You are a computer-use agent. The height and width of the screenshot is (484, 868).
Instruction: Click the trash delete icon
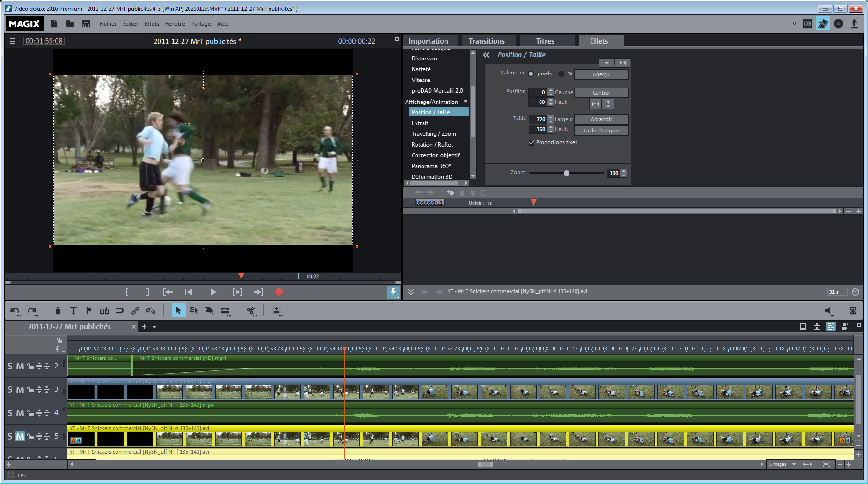58,311
